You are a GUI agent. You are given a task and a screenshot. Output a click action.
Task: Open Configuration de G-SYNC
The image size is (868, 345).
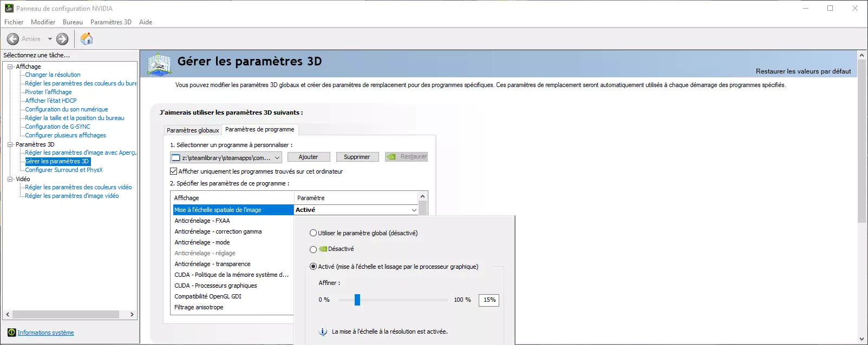(x=57, y=127)
